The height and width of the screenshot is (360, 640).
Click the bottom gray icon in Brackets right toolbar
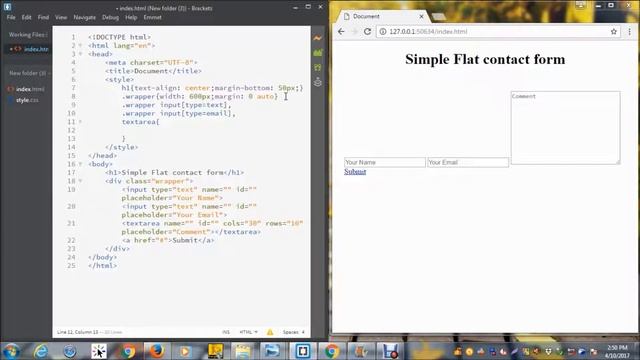coord(318,82)
